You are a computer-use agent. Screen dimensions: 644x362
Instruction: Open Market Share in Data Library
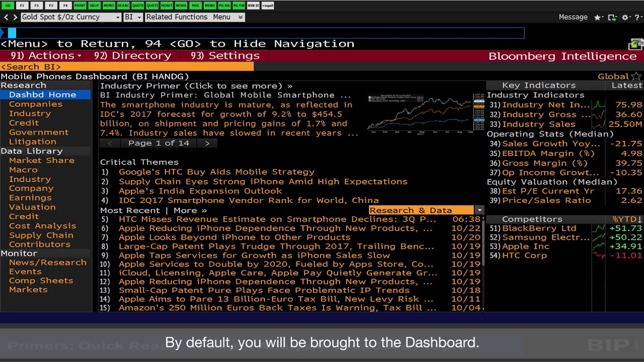42,160
